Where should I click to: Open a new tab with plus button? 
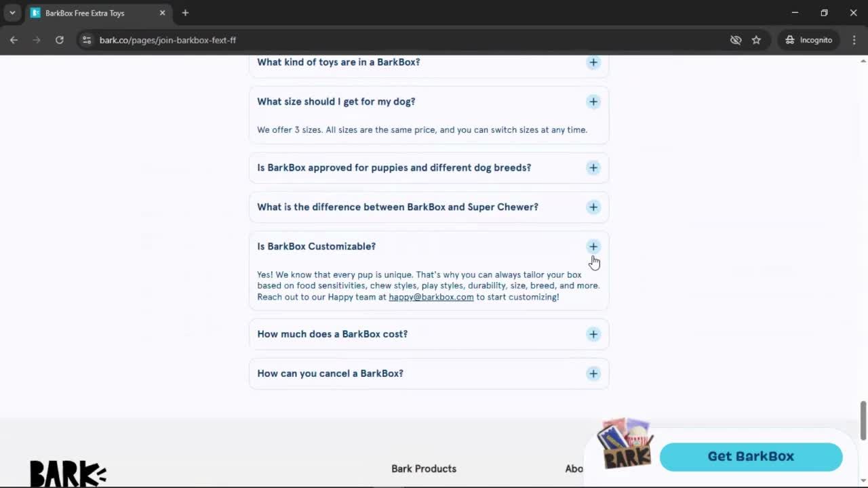point(185,13)
